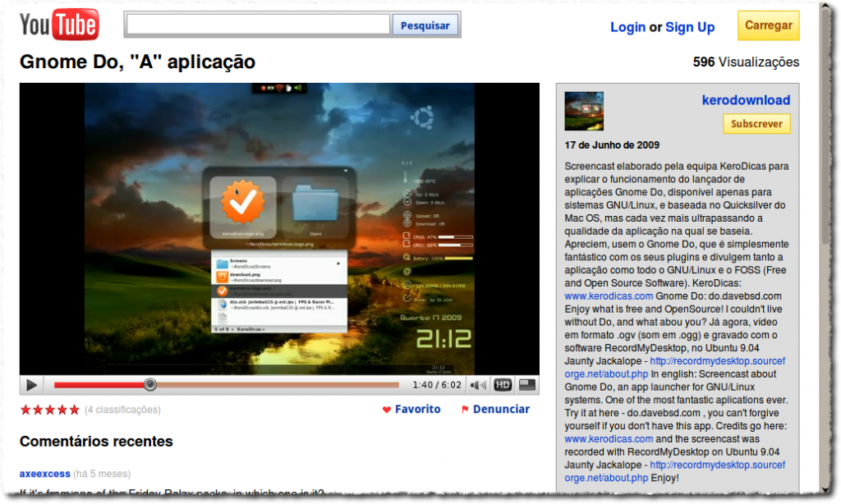Screen dimensions: 841x504
Task: Subscribe using the Subscrever button
Action: (756, 124)
